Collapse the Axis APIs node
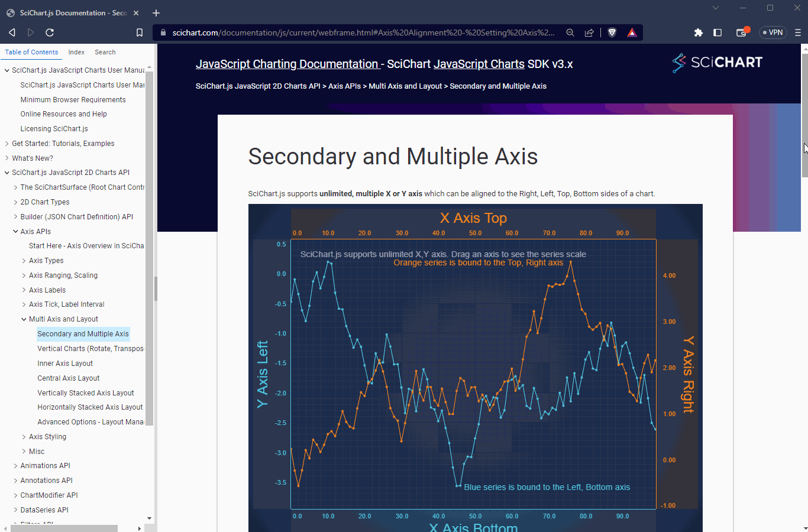808x532 pixels. coord(15,232)
